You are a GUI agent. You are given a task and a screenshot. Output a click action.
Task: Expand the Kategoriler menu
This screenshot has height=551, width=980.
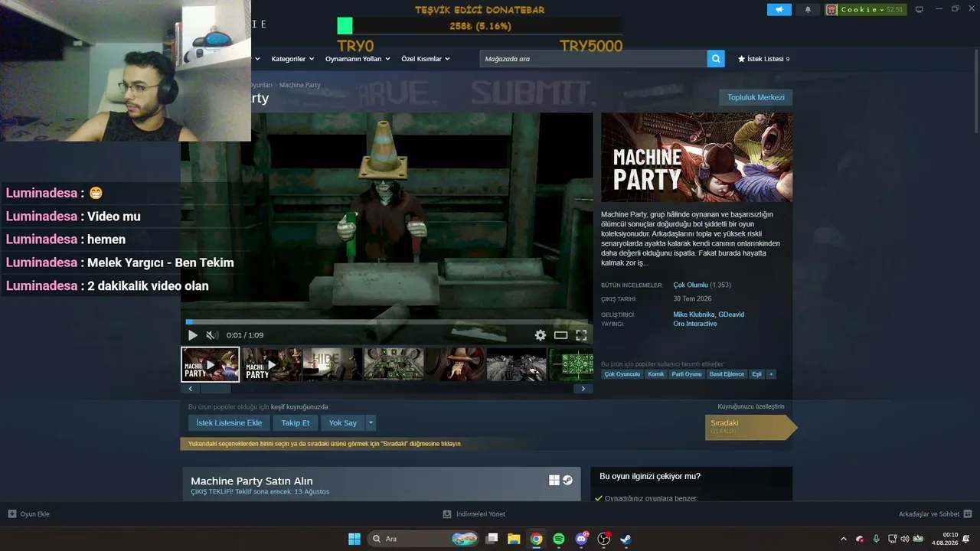(x=292, y=59)
